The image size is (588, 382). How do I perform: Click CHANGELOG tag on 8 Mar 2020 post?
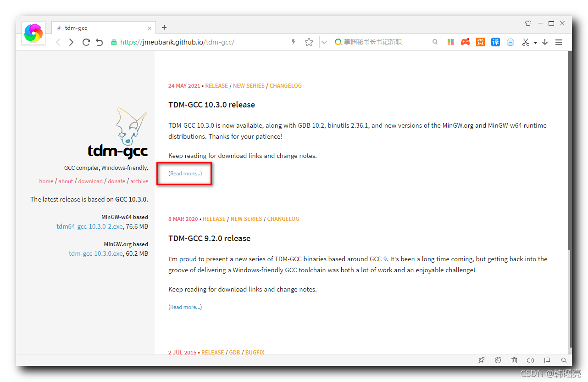[x=283, y=219]
